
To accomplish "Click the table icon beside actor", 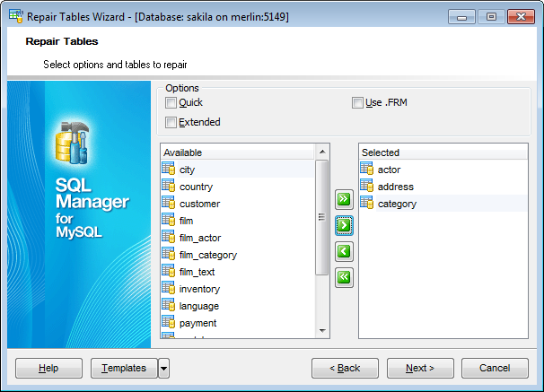I will click(367, 169).
